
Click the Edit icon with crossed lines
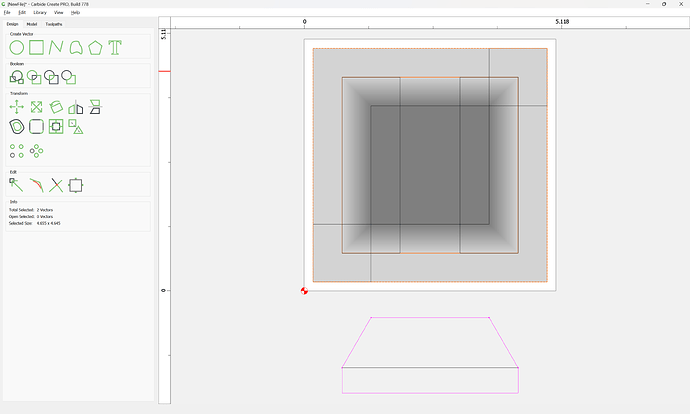[x=56, y=185]
